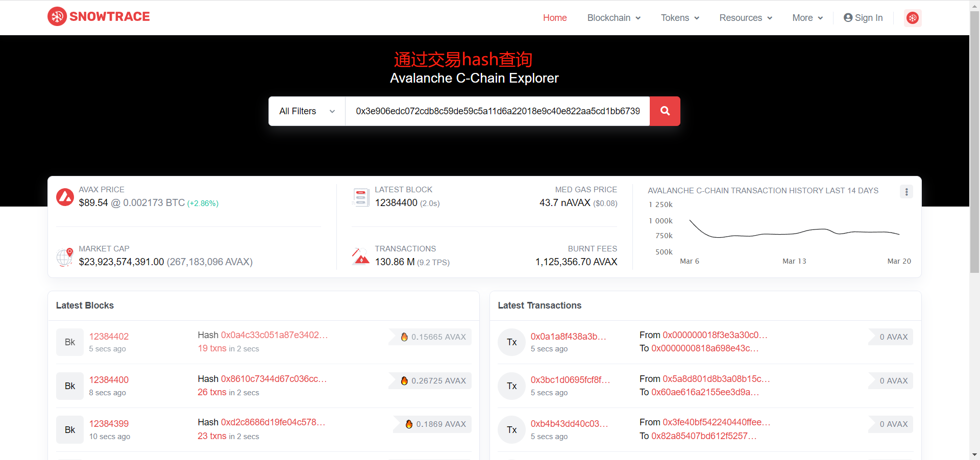Open the Tokens dropdown menu

[679, 18]
